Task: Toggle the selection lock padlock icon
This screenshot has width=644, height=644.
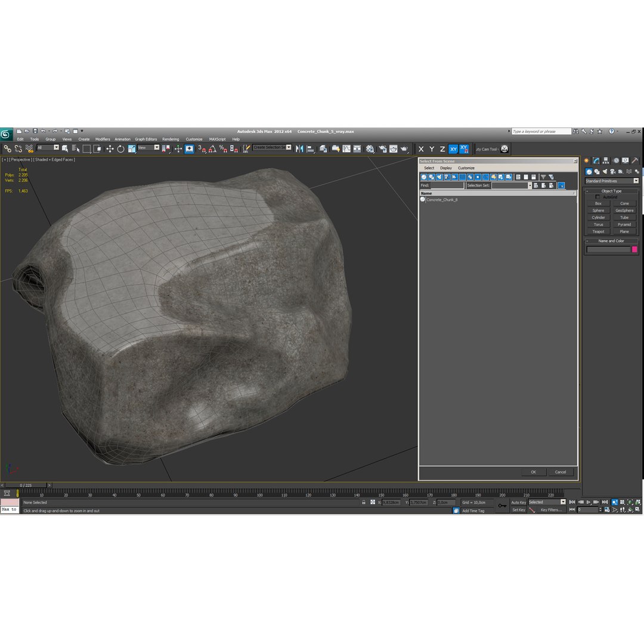Action: (x=364, y=502)
